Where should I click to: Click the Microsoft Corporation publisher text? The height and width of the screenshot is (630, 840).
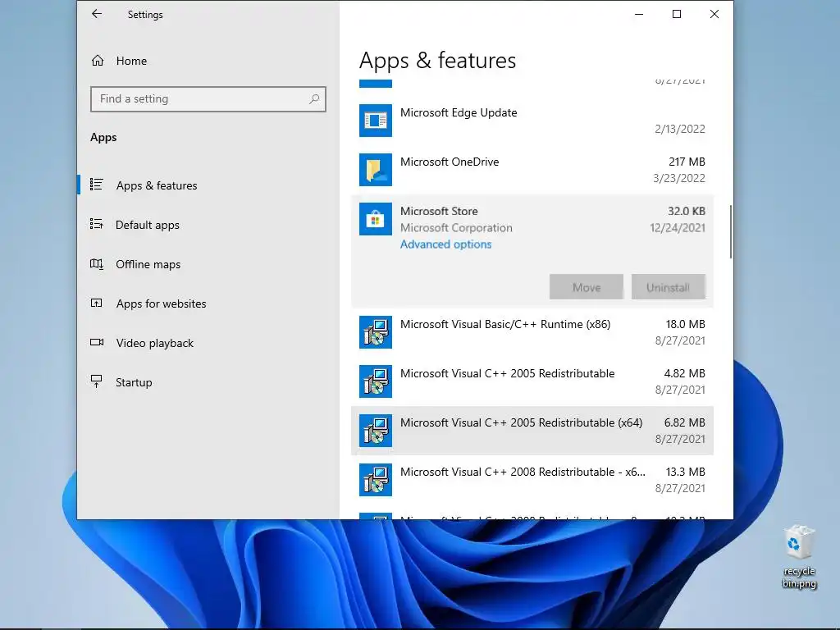tap(456, 228)
